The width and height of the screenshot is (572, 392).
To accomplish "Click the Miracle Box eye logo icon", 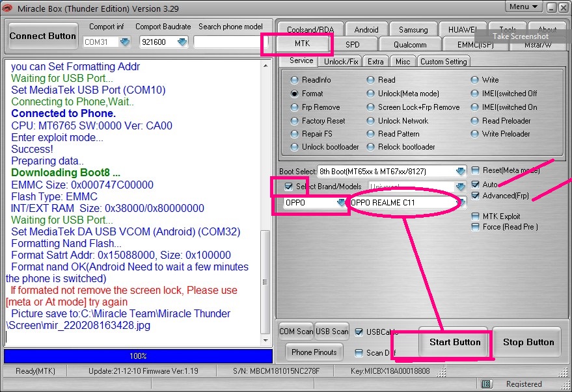I will click(7, 8).
